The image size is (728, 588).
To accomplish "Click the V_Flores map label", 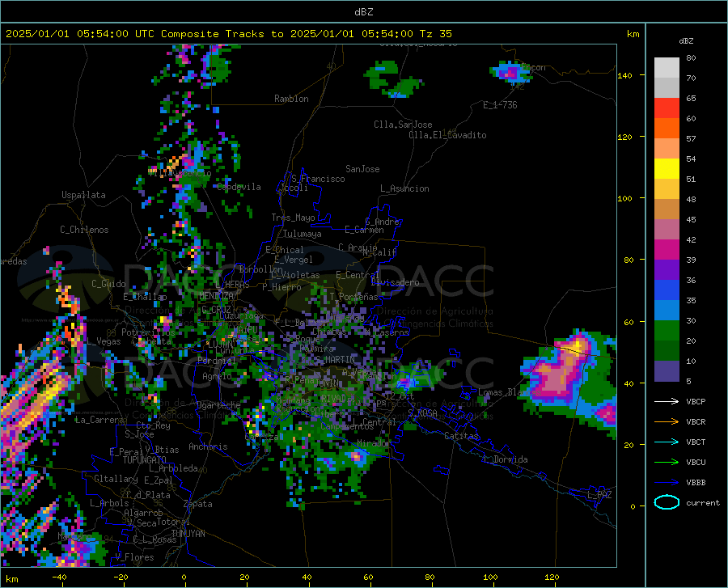I will (x=134, y=557).
